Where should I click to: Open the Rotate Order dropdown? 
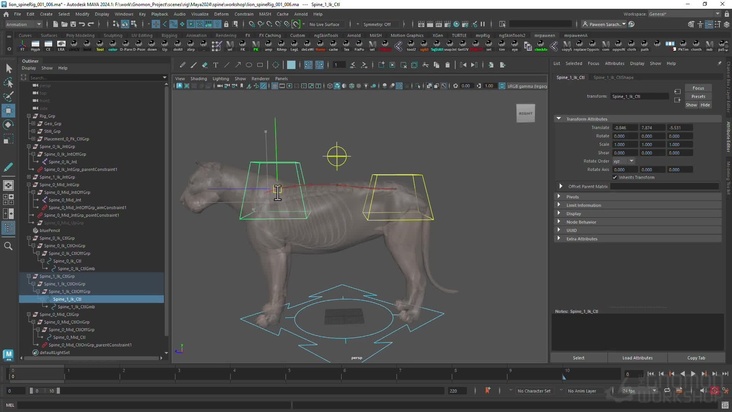point(623,161)
